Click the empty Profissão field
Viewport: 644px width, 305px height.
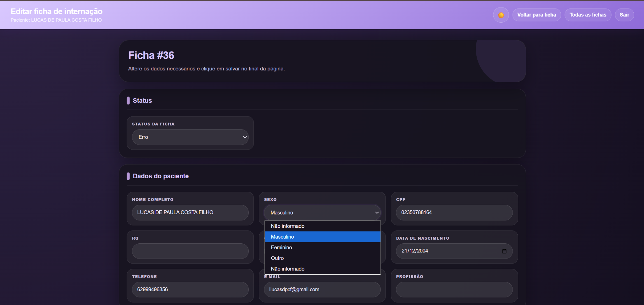454,289
